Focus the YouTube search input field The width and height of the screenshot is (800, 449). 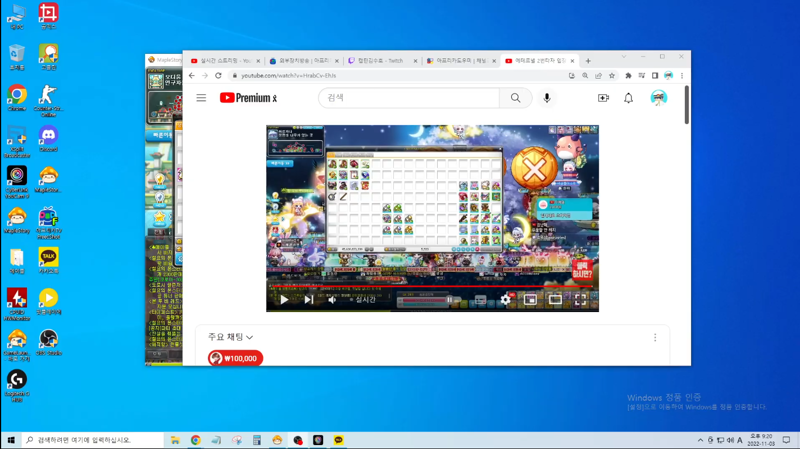[409, 98]
